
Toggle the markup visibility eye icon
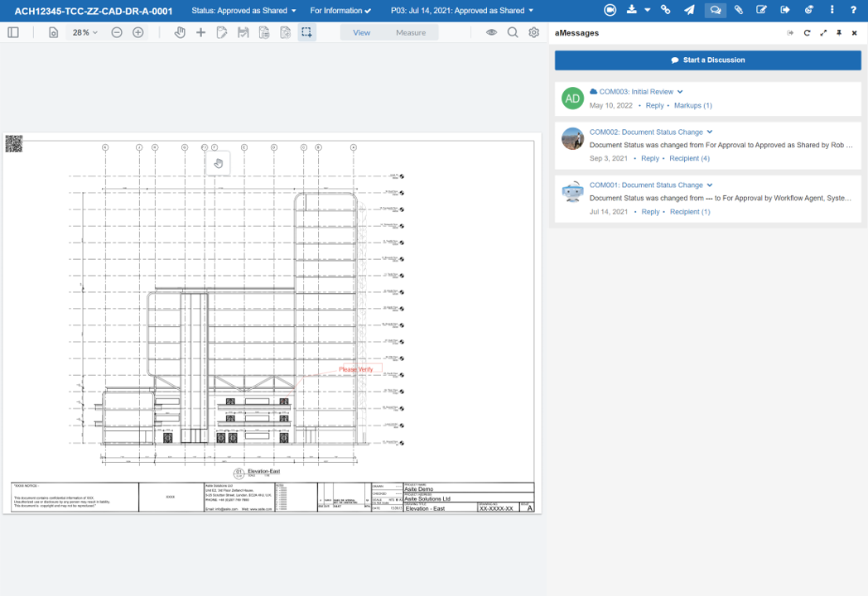(x=491, y=31)
